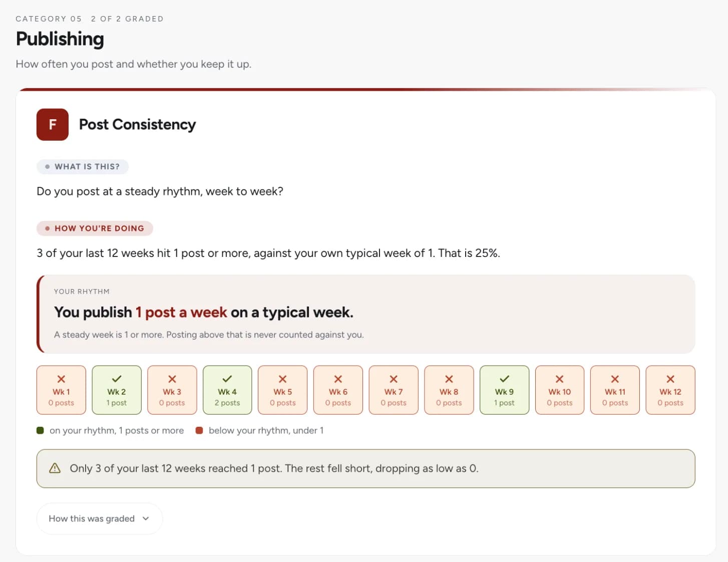Select the Wk 9 checkmark icon
Image resolution: width=728 pixels, height=562 pixels.
504,379
